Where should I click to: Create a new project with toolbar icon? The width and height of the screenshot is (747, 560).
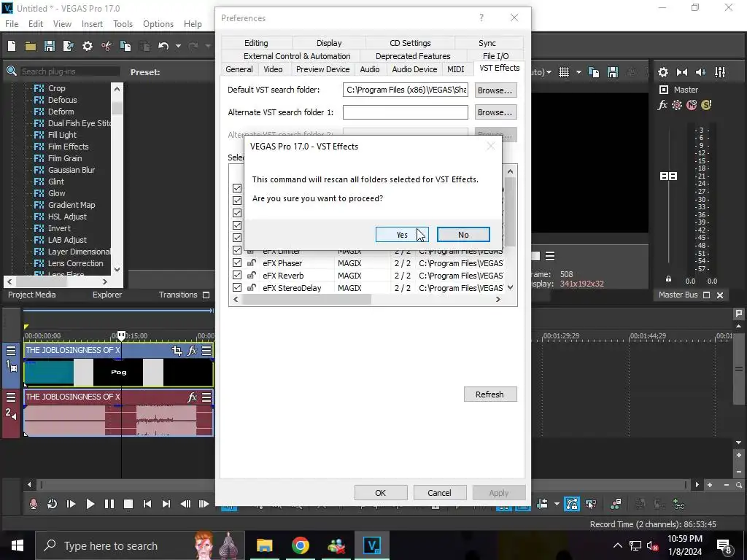[12, 46]
